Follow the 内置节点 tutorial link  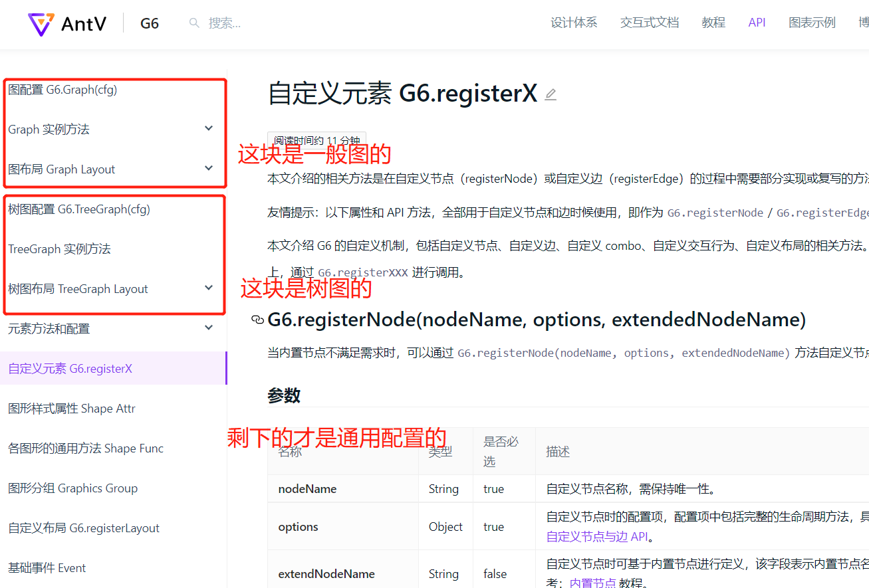[593, 583]
